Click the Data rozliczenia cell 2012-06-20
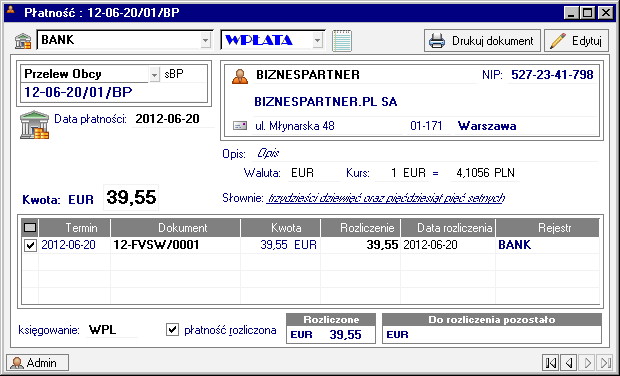This screenshot has width=620, height=376. click(x=448, y=245)
